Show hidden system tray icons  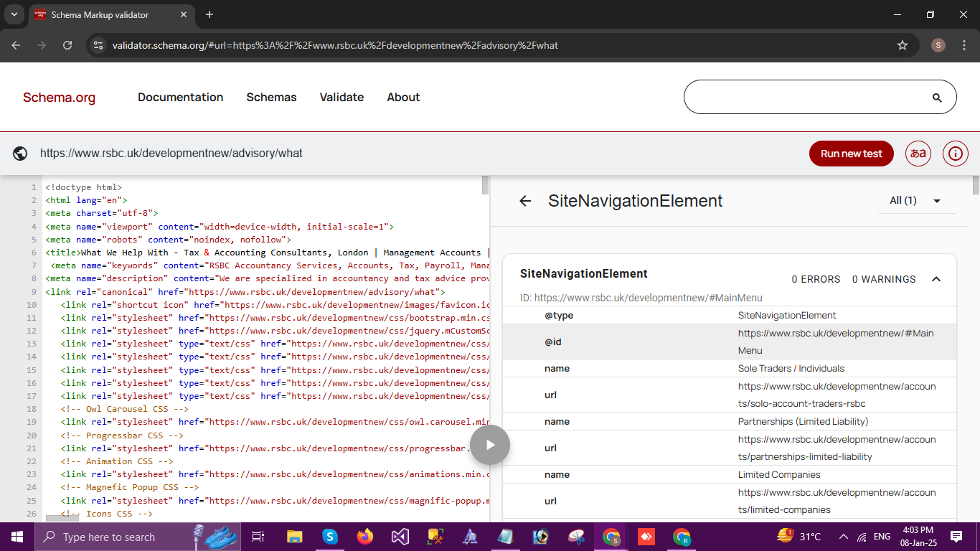coord(844,537)
